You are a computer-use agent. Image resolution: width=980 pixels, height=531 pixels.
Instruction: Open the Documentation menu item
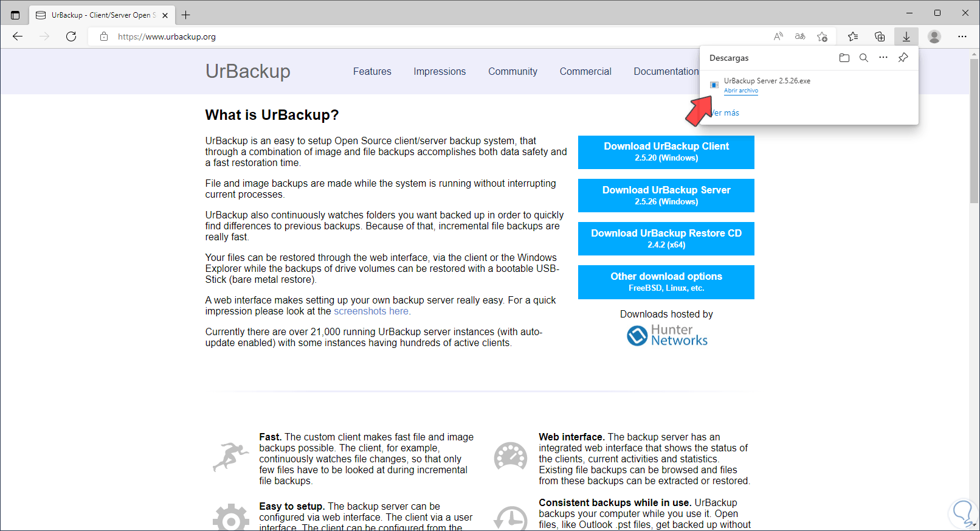[666, 71]
